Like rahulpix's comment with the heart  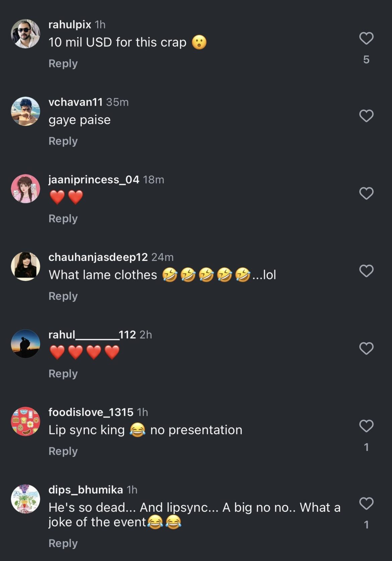click(x=366, y=38)
